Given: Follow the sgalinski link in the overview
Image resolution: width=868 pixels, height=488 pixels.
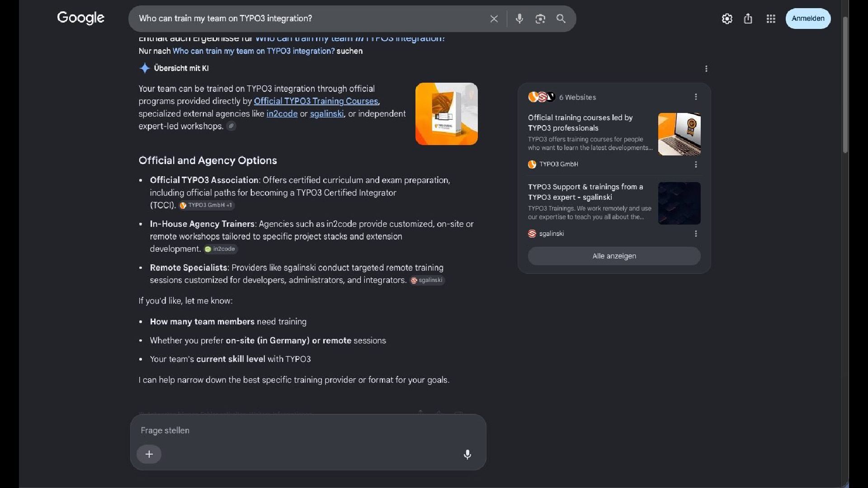Looking at the screenshot, I should point(326,114).
